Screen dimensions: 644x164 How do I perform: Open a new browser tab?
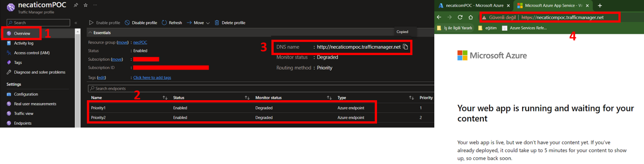coord(600,5)
